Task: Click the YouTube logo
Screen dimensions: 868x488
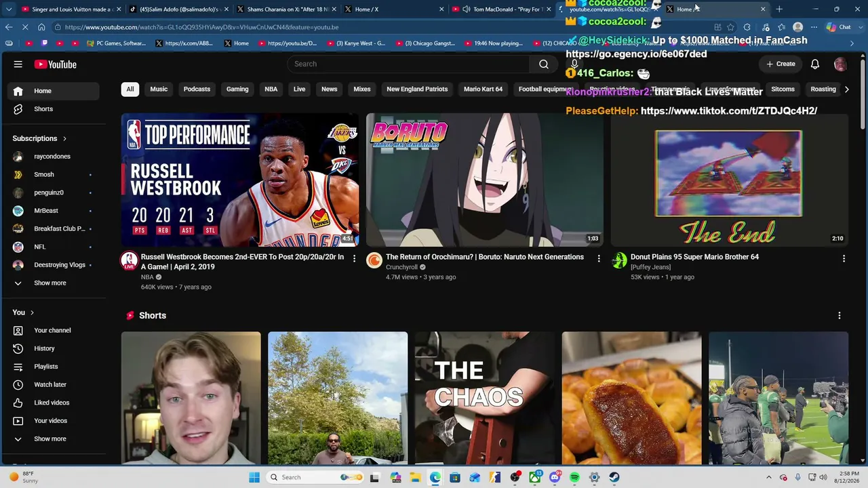Action: (x=56, y=64)
